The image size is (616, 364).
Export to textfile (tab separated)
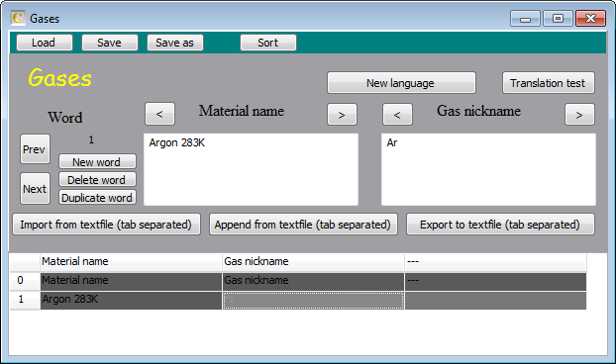(500, 225)
